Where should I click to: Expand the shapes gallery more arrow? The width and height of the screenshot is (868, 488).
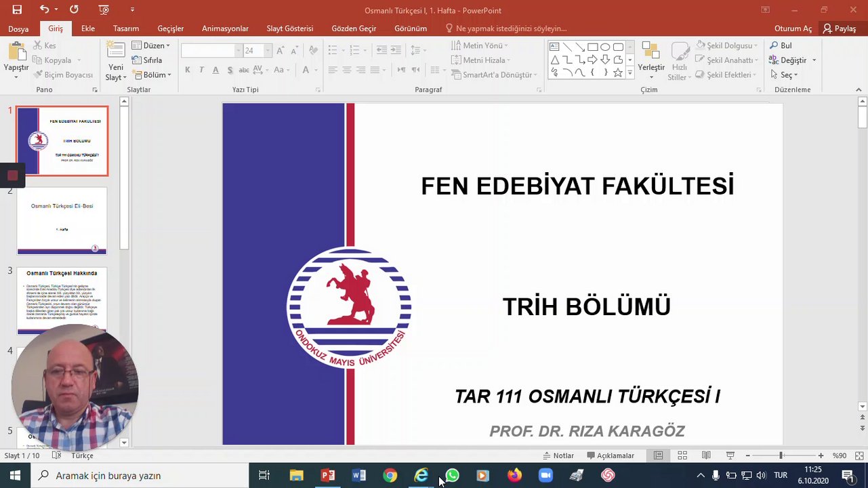coord(630,73)
